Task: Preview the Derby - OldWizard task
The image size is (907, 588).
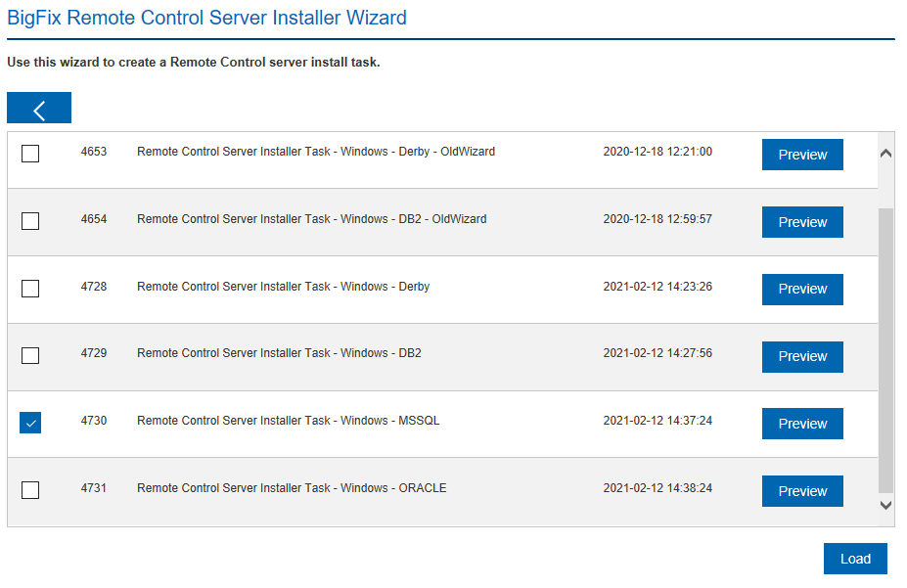Action: click(x=802, y=155)
